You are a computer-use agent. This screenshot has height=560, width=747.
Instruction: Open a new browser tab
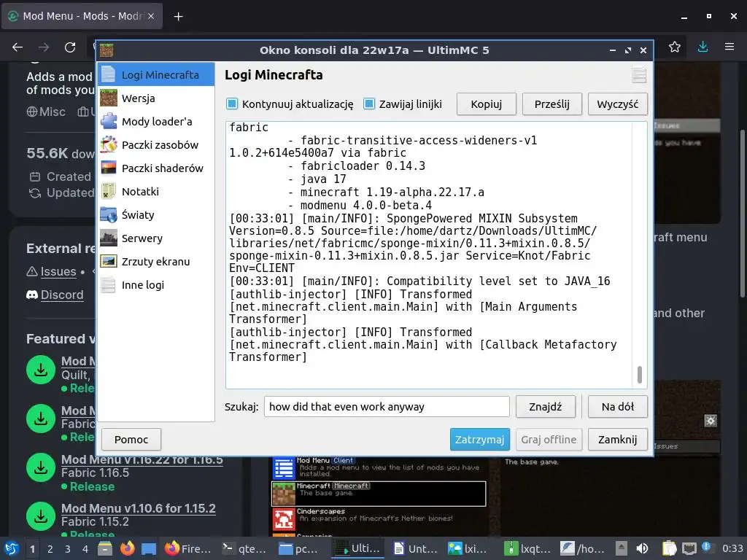pyautogui.click(x=178, y=17)
